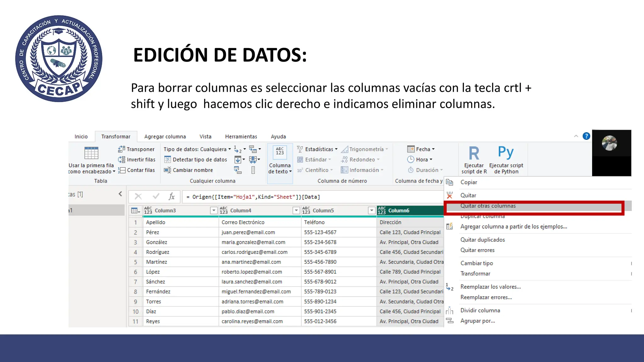Click the formula bar input field
644x362 pixels.
click(313, 197)
